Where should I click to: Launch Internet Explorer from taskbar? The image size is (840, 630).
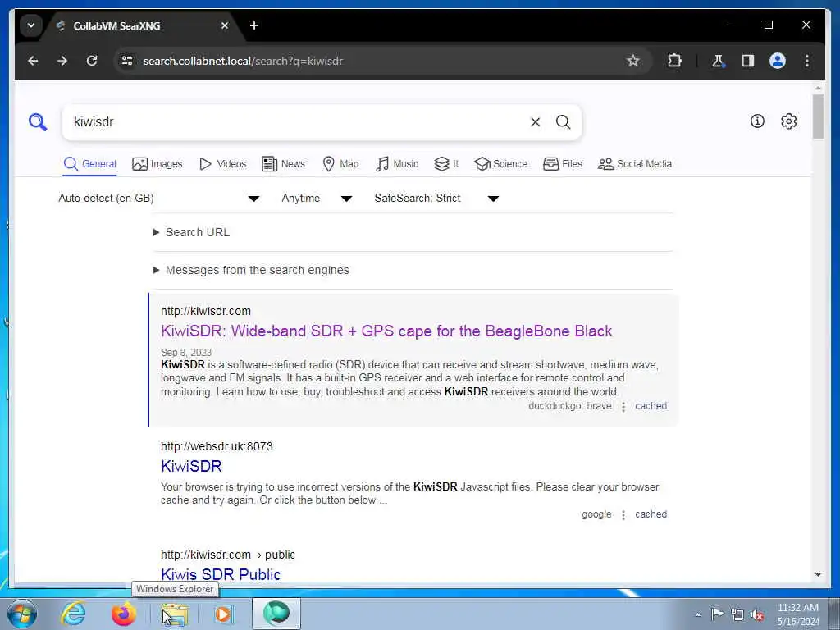73,614
